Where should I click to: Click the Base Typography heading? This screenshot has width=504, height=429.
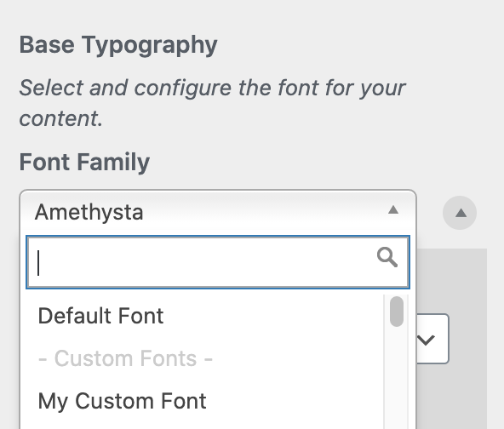[x=118, y=45]
